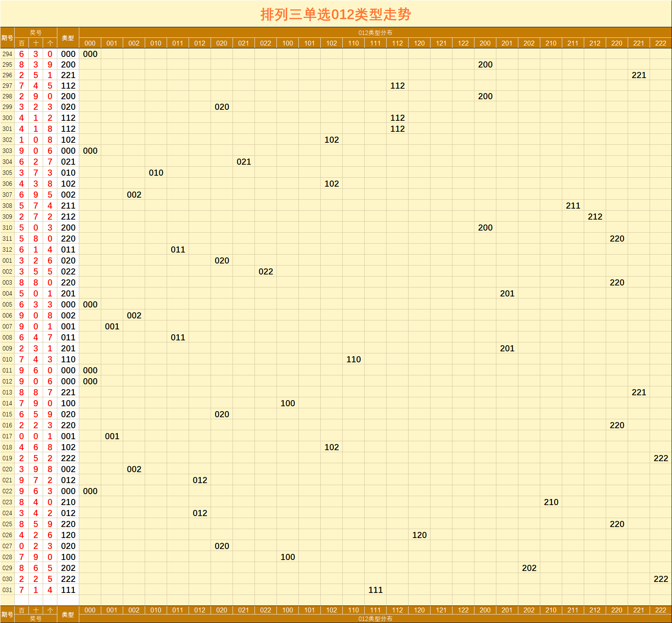672x623 pixels.
Task: Click distribution cell 211 in row 308
Action: tap(573, 206)
